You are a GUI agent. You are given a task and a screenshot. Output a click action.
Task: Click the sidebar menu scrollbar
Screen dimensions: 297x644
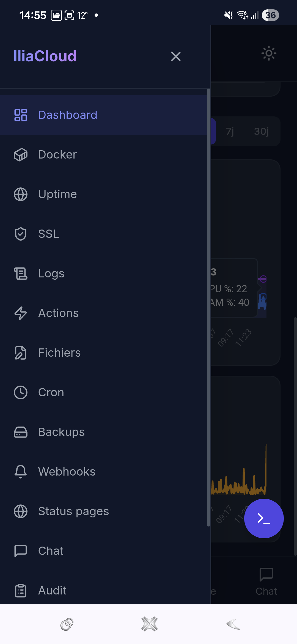pos(209,308)
